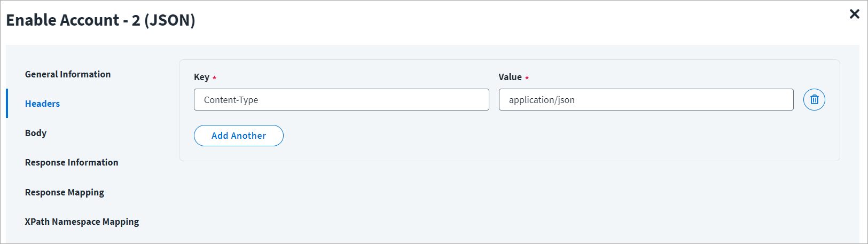Click the Key field label

tap(201, 77)
